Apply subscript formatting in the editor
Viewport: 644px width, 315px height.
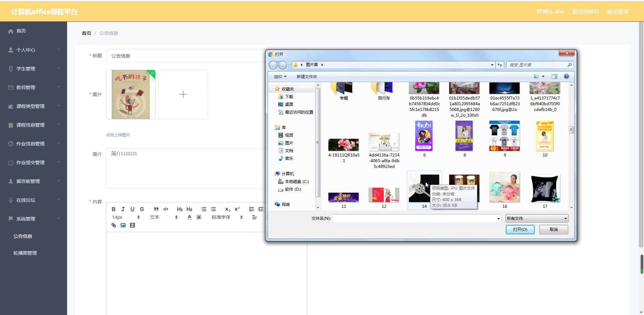click(227, 209)
